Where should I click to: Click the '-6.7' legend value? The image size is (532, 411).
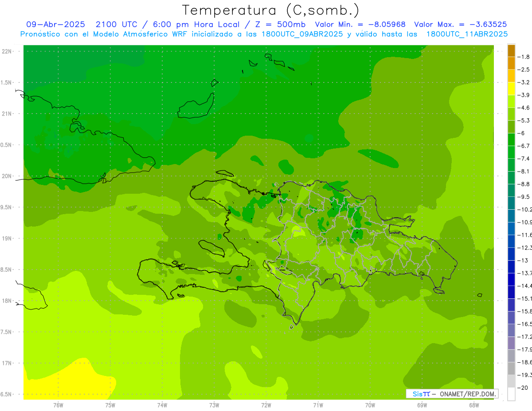coord(524,146)
